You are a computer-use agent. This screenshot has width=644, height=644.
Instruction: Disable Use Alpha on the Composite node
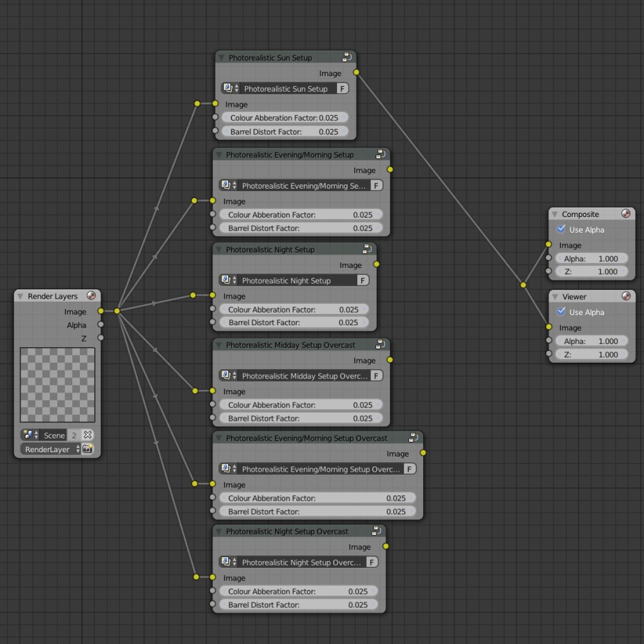[x=561, y=230]
